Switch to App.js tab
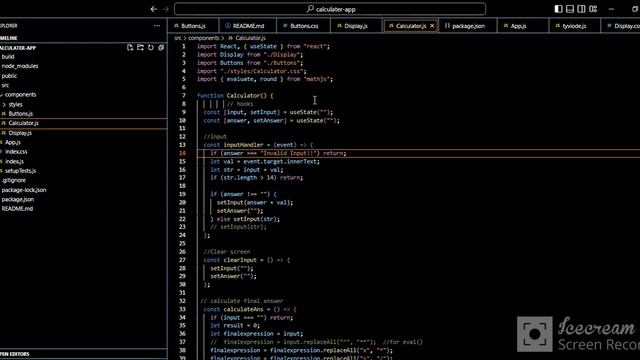 pos(518,26)
